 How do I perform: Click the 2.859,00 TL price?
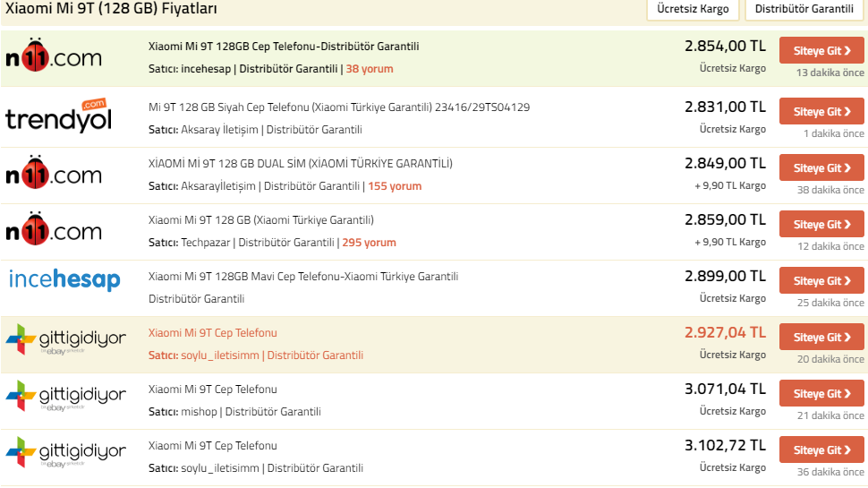click(x=725, y=220)
